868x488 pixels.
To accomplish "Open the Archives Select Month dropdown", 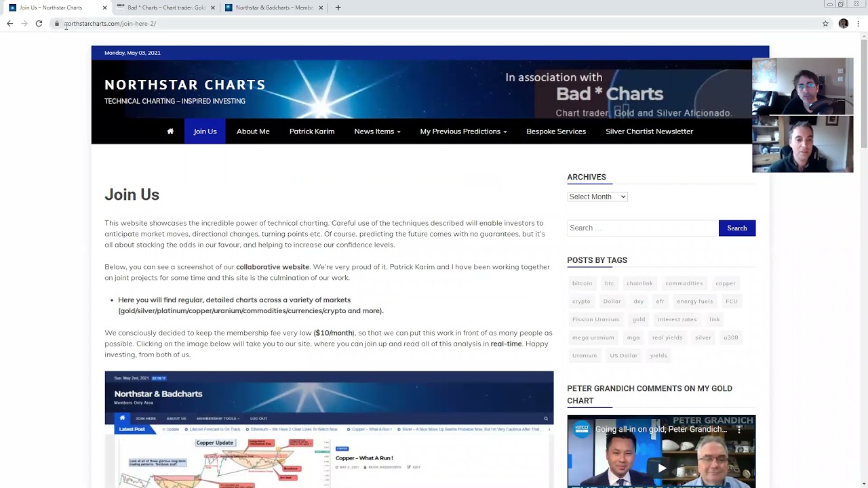I will (x=597, y=197).
